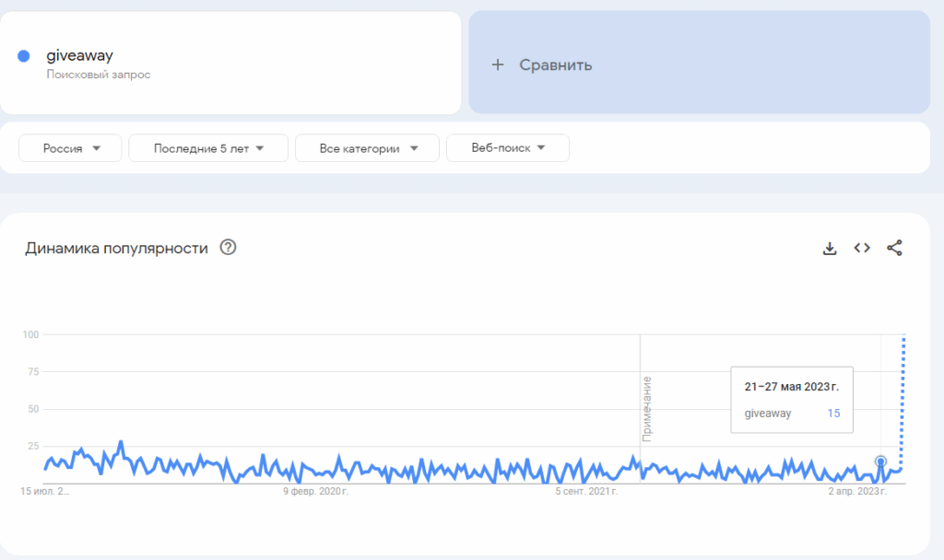Download the popularity chart data
Viewport: 944px width, 560px height.
point(829,248)
